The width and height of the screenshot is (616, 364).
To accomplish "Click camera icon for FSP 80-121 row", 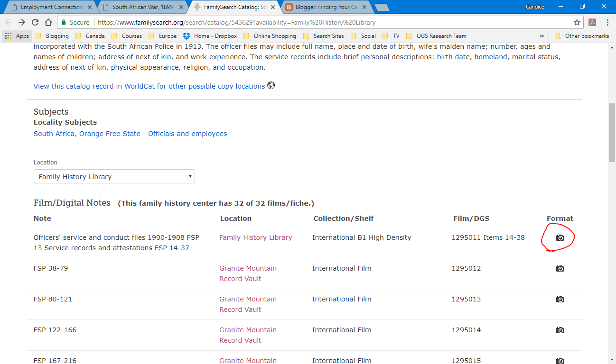I will (x=560, y=300).
